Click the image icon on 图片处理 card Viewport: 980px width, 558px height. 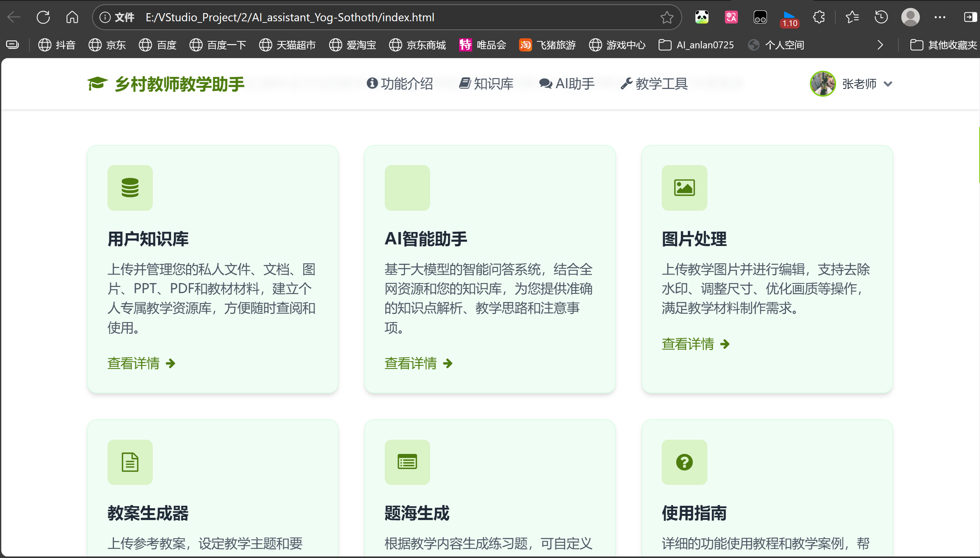point(684,188)
